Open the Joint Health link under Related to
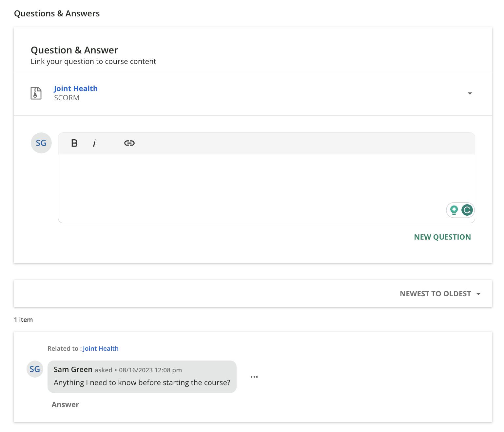This screenshot has width=504, height=432. point(101,348)
